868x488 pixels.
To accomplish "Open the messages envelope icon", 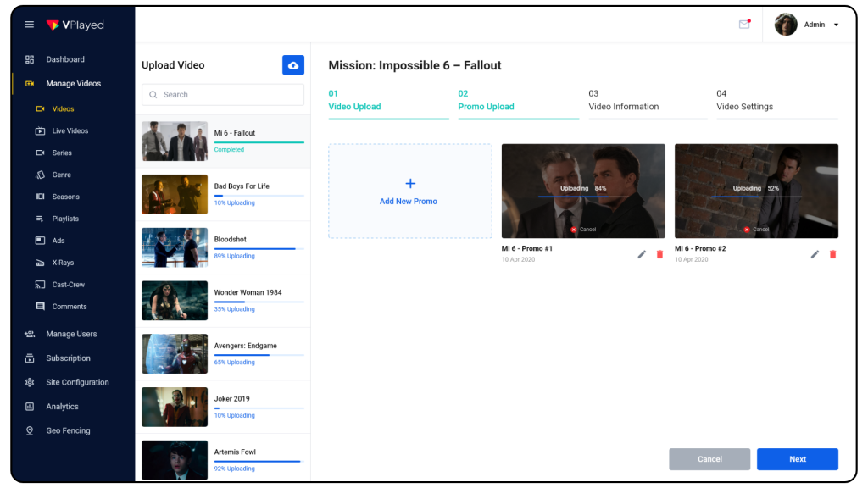I will [x=743, y=24].
